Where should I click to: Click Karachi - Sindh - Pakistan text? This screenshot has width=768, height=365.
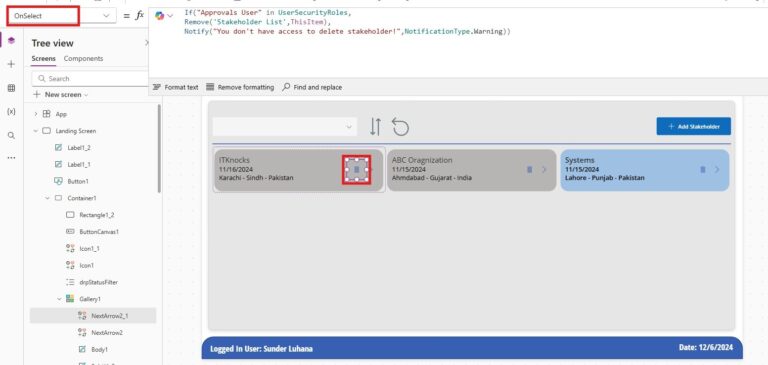click(256, 178)
